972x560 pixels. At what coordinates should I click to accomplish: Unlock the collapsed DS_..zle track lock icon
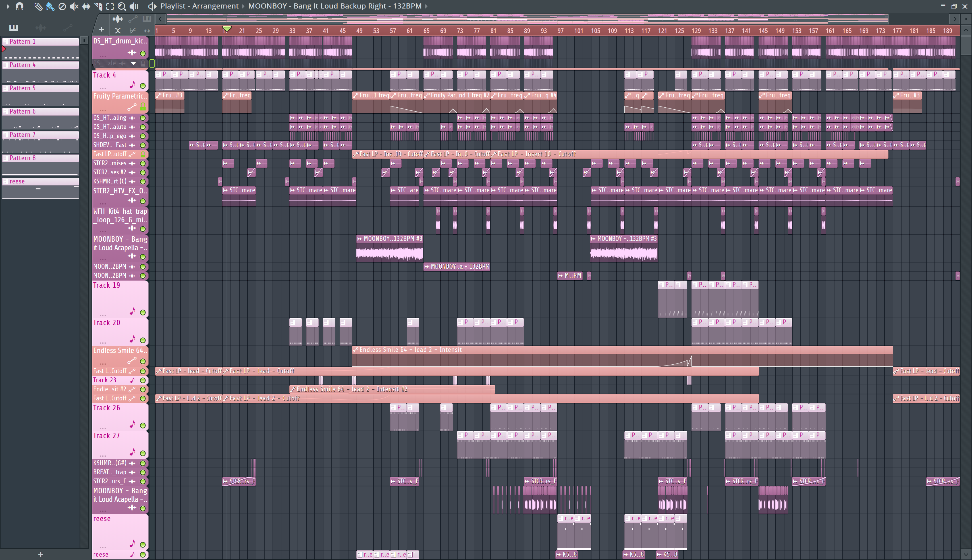pos(143,63)
